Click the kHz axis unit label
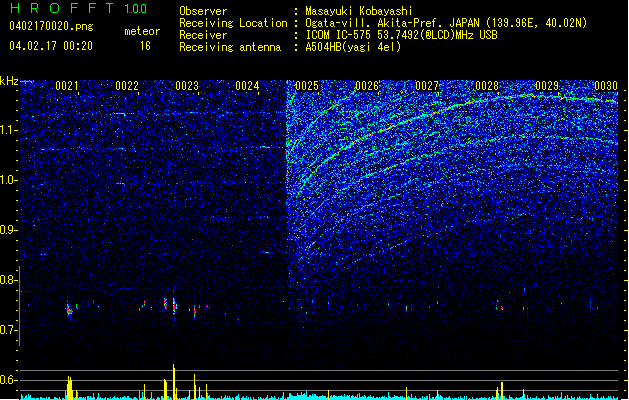The width and height of the screenshot is (629, 400). [x=9, y=81]
